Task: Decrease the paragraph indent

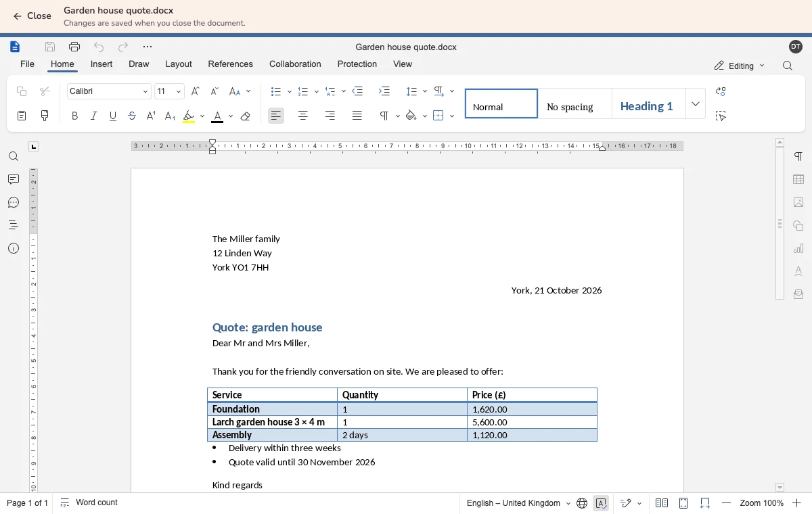Action: [357, 91]
